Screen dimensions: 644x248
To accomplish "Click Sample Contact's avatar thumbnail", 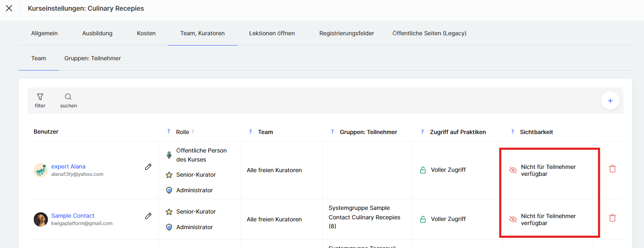I will tap(41, 219).
